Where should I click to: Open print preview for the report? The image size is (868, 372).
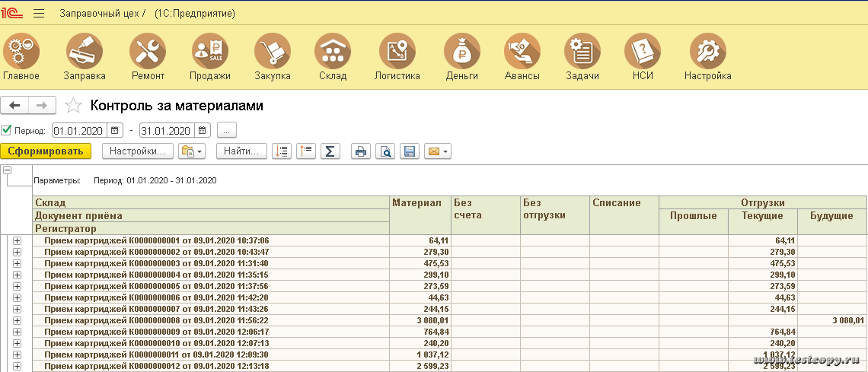[x=386, y=151]
